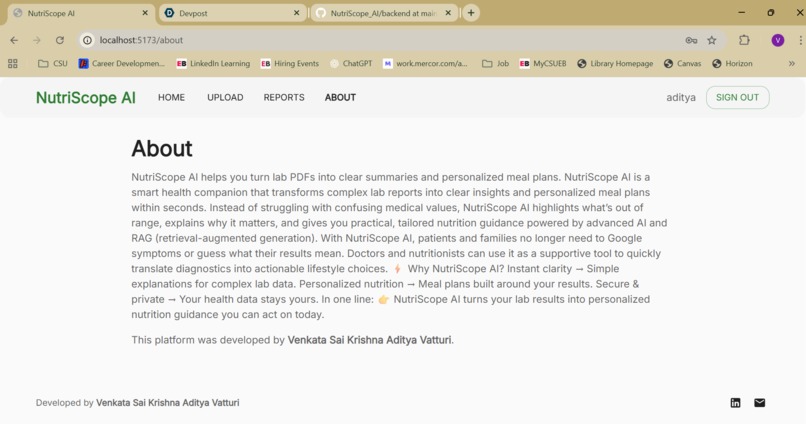Open site information icon in address bar
The height and width of the screenshot is (424, 806).
87,40
